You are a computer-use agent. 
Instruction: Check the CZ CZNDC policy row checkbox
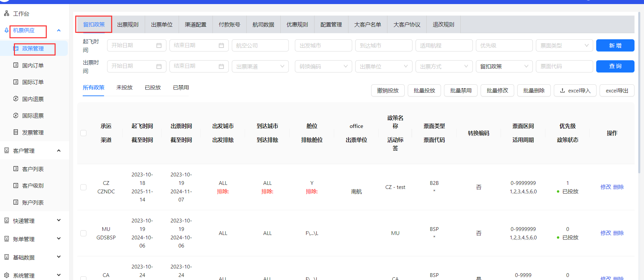tap(83, 187)
